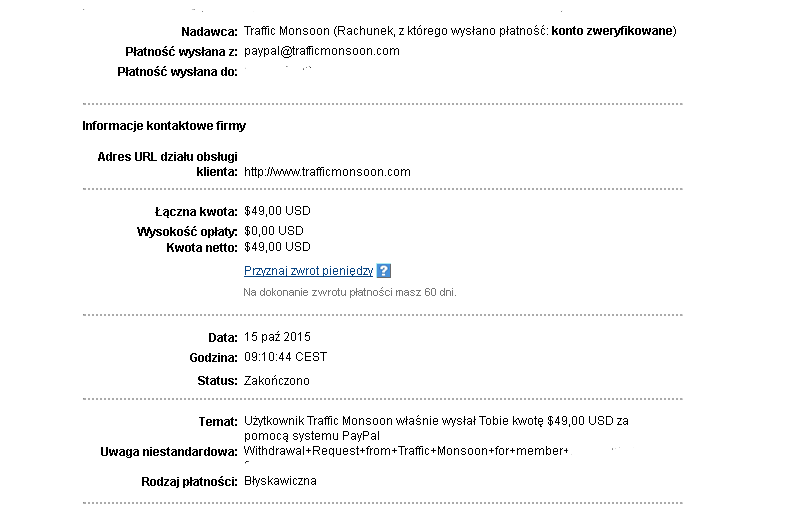805x517 pixels.
Task: Click the payment type "Błyskawiczna"
Action: [280, 481]
